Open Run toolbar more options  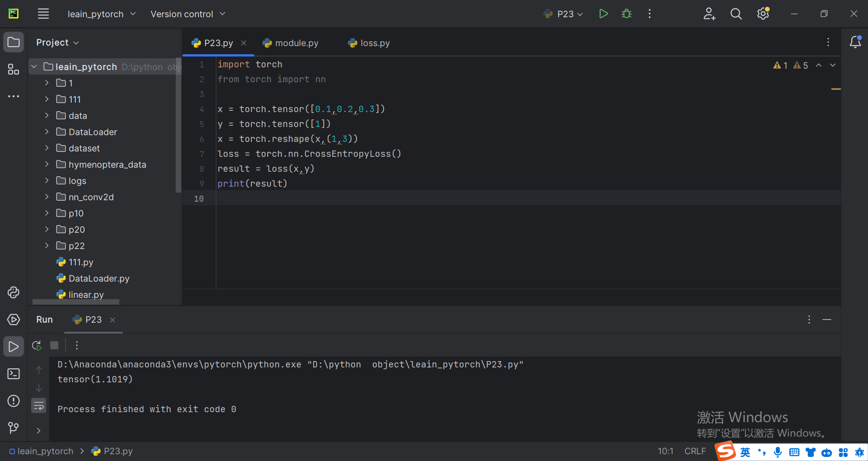(77, 345)
